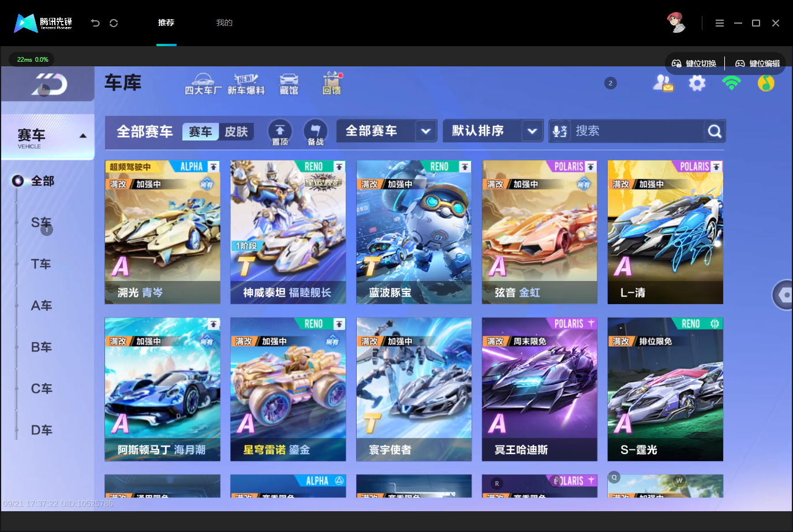Click the Tencent Pioneer logo
Screen dimensions: 793x532
click(43, 23)
